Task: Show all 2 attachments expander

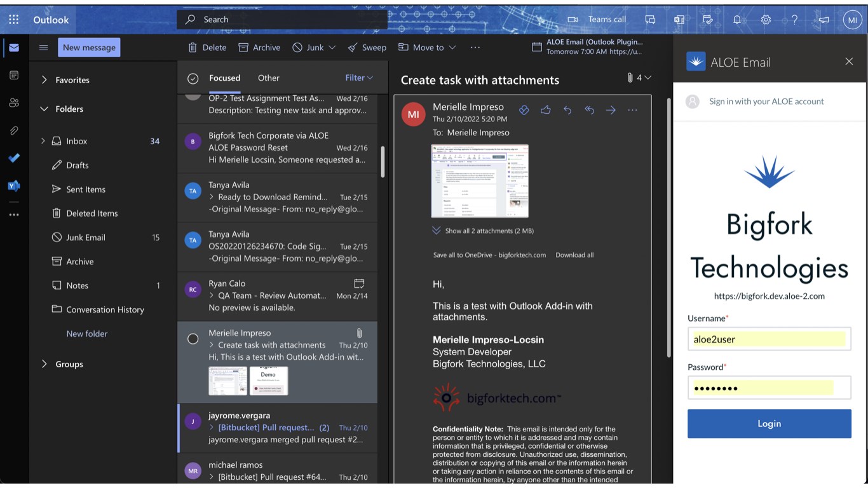Action: point(483,231)
